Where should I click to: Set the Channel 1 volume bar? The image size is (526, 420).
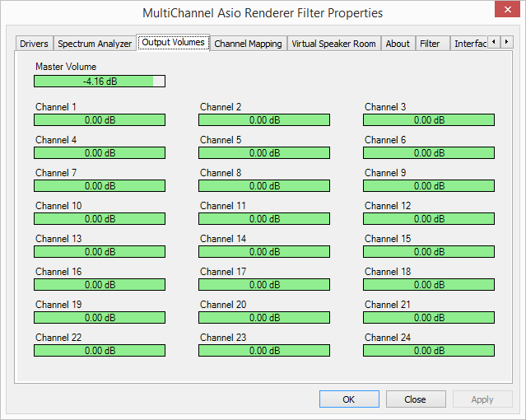point(100,120)
